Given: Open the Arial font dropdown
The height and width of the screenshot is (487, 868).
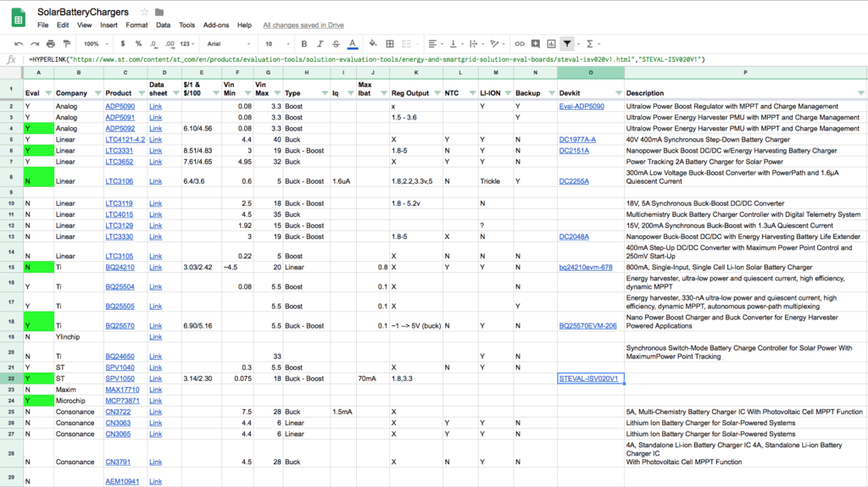Looking at the screenshot, I should pos(229,44).
